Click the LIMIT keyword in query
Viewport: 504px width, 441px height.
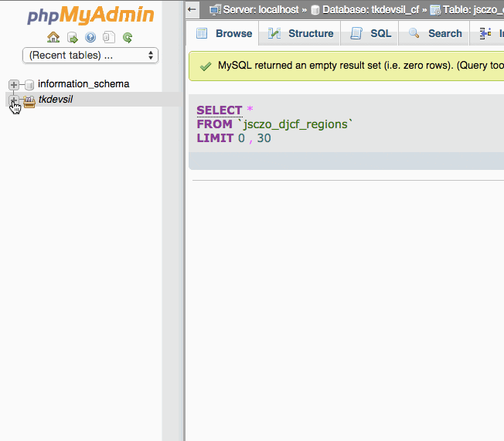215,138
